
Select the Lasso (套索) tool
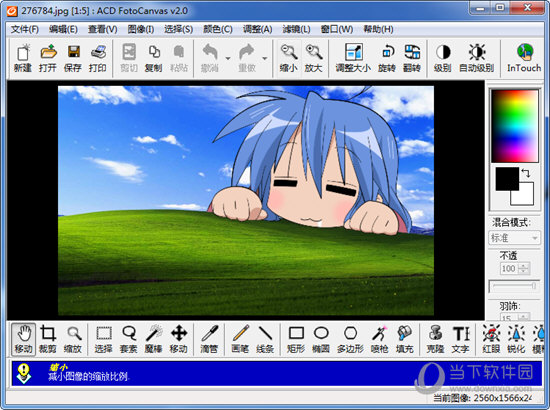coord(128,339)
